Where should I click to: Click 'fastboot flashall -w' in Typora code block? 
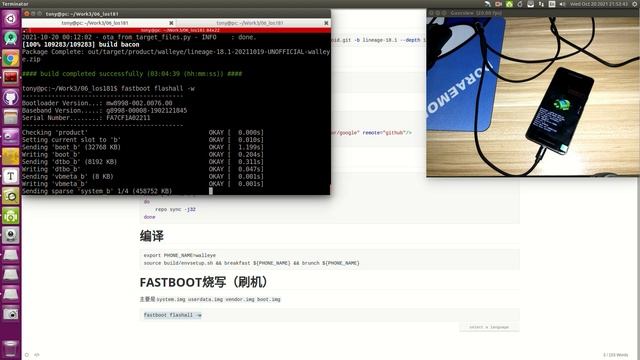172,315
